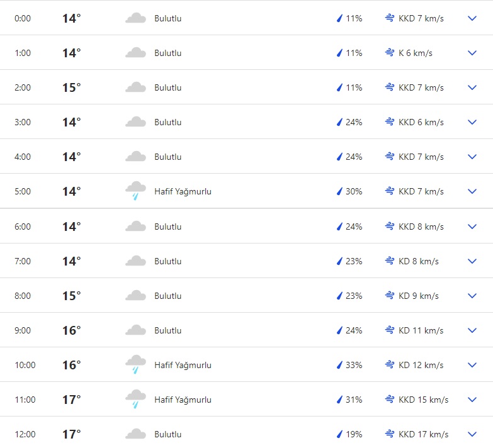Click the raindrop icon at 3:00

pyautogui.click(x=339, y=122)
